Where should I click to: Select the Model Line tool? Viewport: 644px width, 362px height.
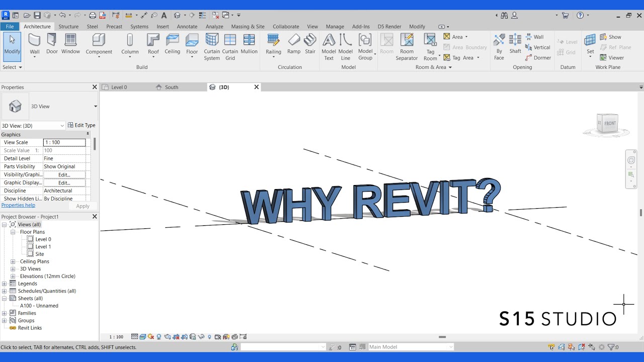346,47
